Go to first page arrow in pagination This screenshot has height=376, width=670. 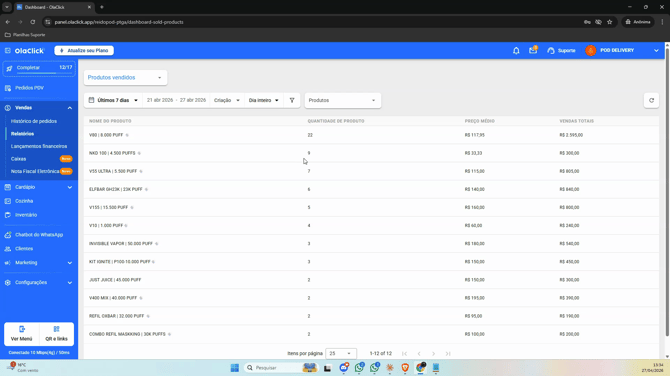point(404,354)
